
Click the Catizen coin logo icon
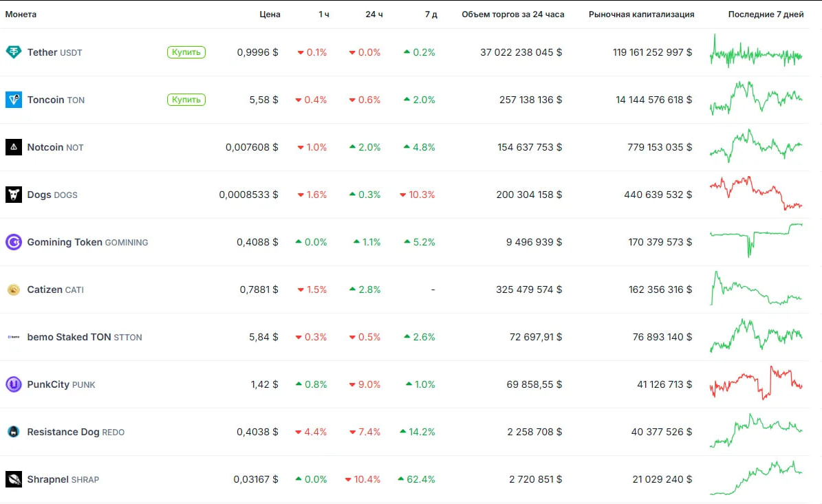14,289
